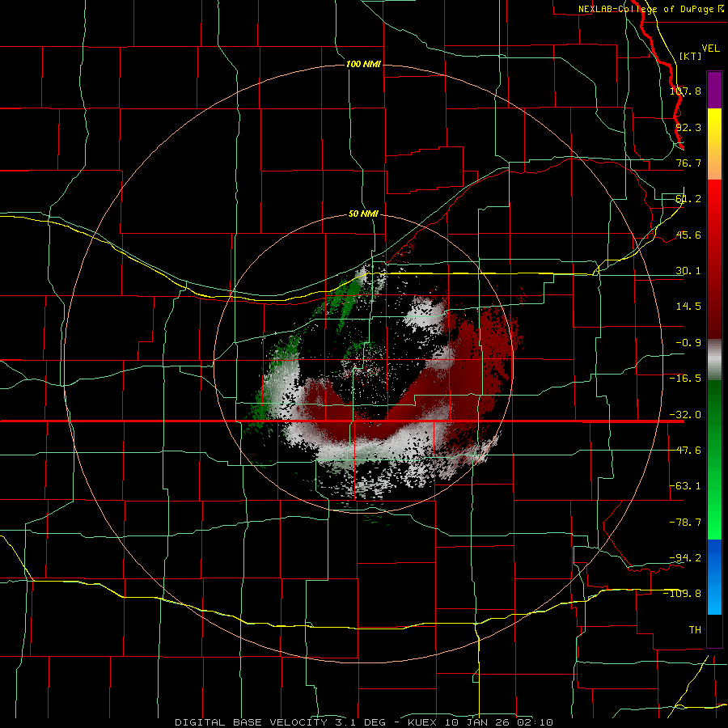Select the 45.6 value on the velocity scale
Image resolution: width=728 pixels, height=728 pixels.
(x=688, y=235)
